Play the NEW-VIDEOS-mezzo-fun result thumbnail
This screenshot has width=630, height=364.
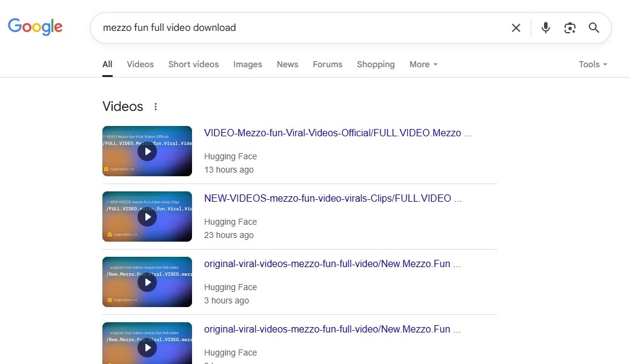[147, 216]
